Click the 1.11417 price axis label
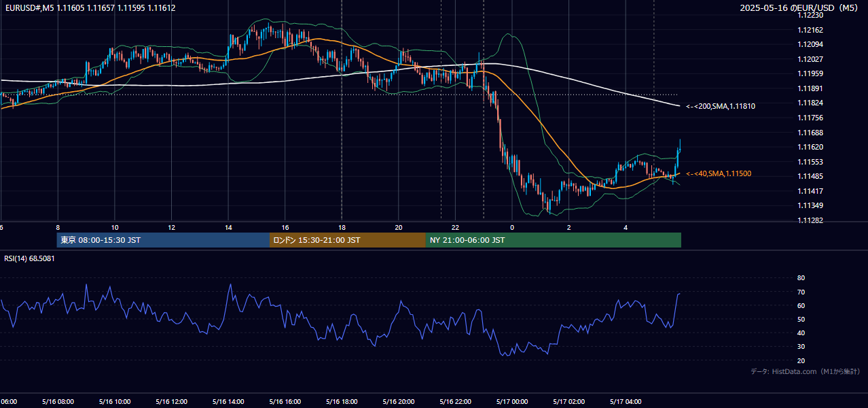This screenshot has width=868, height=408. (x=810, y=191)
